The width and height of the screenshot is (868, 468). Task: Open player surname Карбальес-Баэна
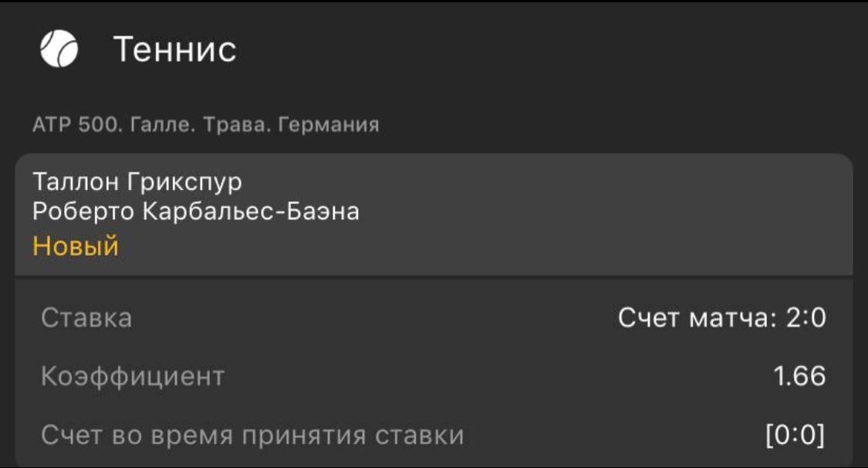pyautogui.click(x=249, y=211)
